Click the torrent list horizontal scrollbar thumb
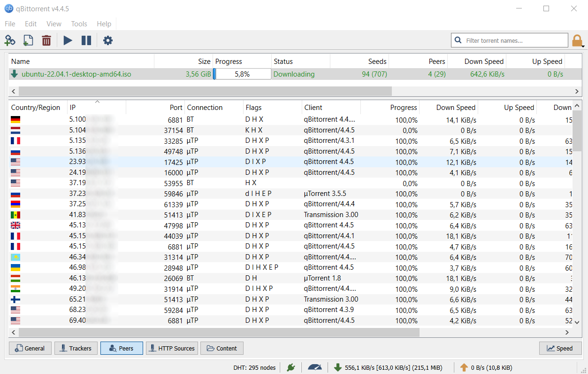 coord(205,91)
